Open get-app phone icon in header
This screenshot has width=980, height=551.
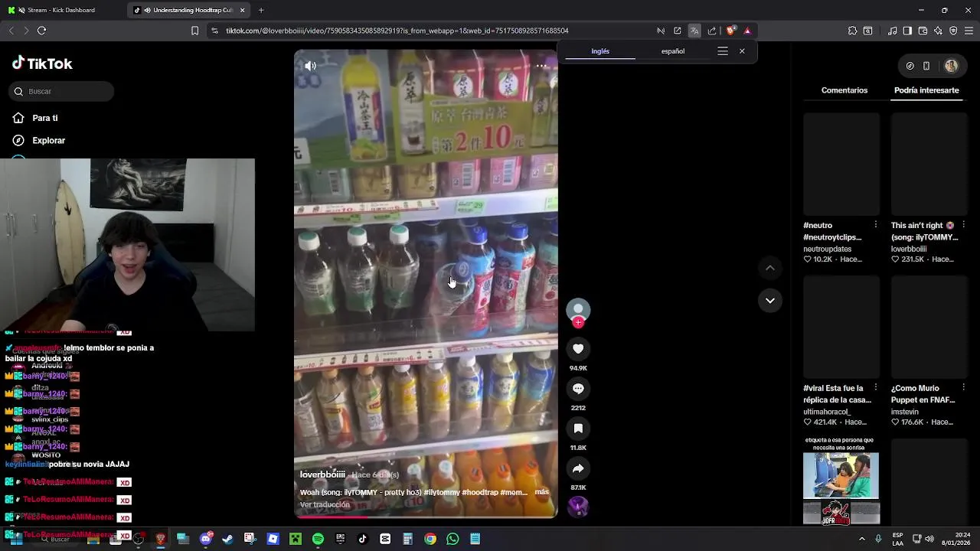click(926, 66)
